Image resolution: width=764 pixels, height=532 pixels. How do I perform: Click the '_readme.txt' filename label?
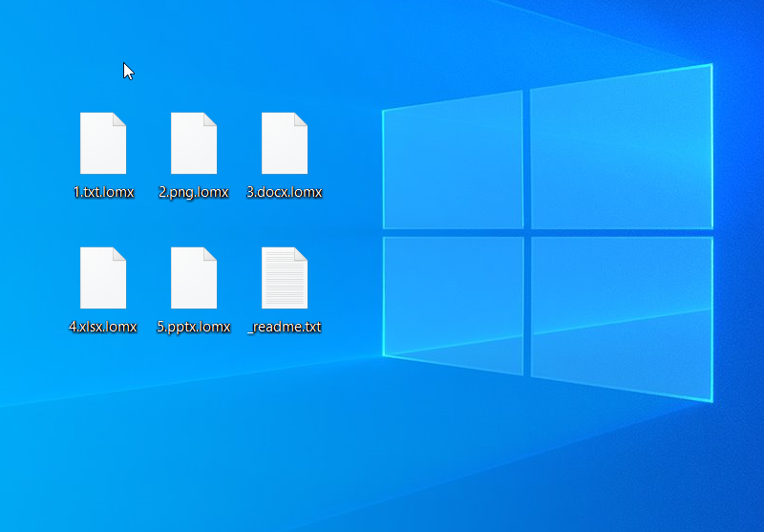[284, 327]
